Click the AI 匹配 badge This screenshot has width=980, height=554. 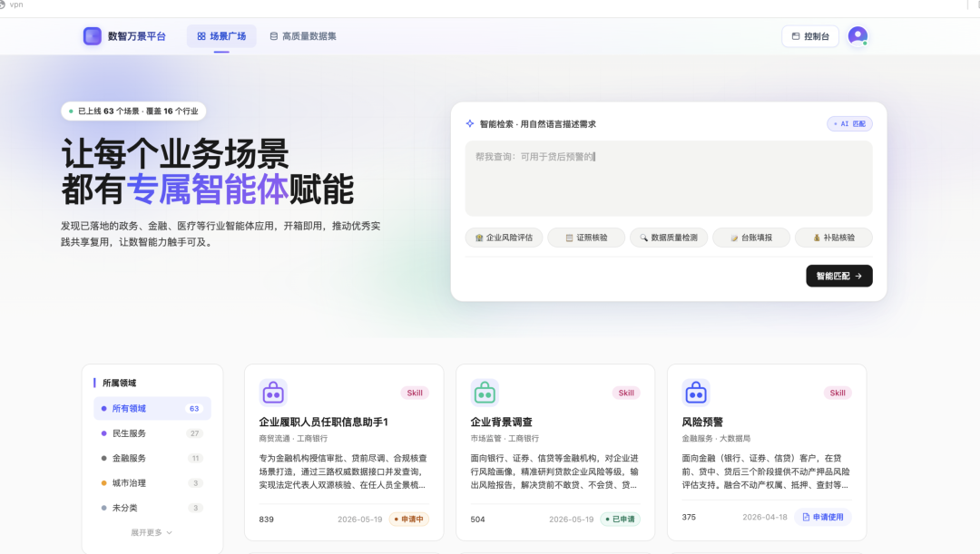(x=849, y=123)
